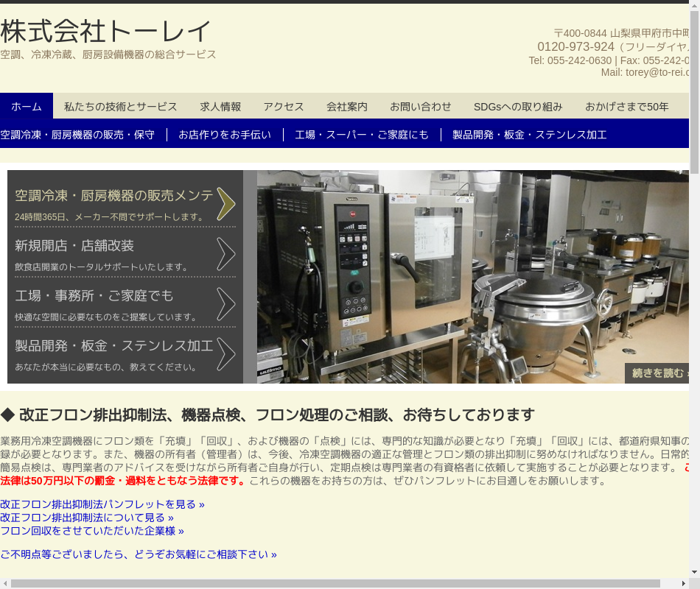Click the chevron arrow beside 空調冷凍・厨房機器の販売メンテ
The image size is (700, 589).
click(226, 204)
